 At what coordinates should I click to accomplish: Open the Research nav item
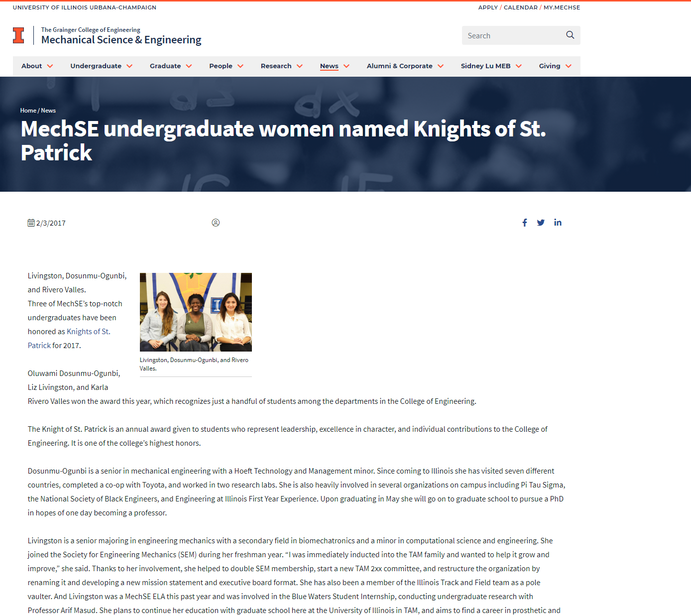click(x=276, y=66)
